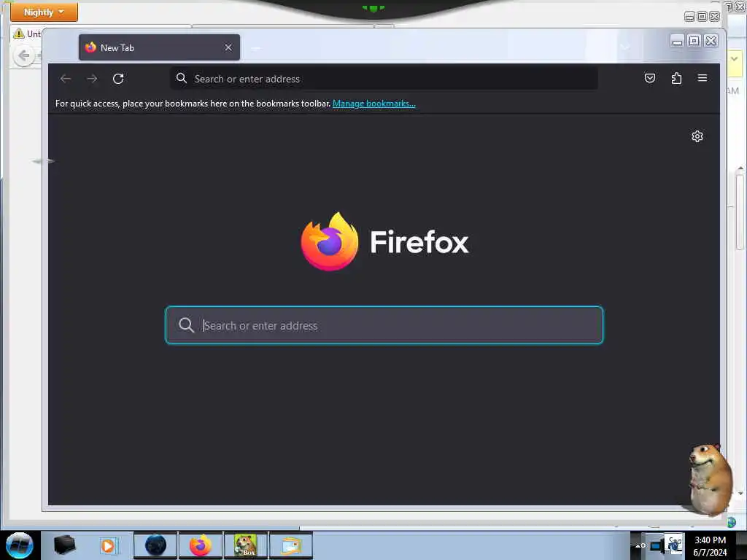
Task: Switch to Firefox in the taskbar
Action: pyautogui.click(x=201, y=545)
